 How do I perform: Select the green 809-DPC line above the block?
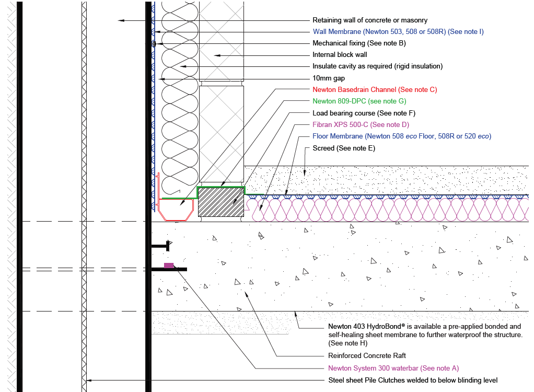pos(220,186)
